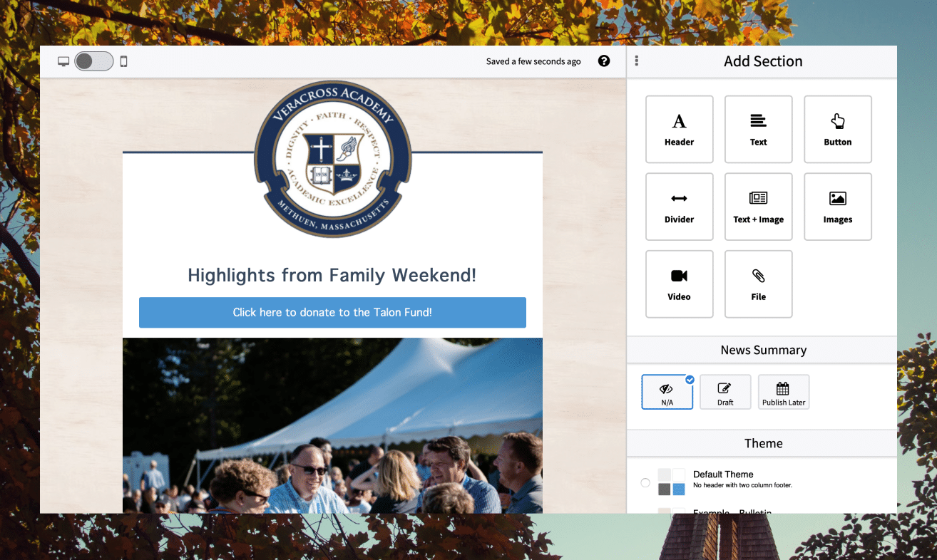Select the mobile preview icon
Viewport: 937px width, 560px height.
click(x=123, y=61)
